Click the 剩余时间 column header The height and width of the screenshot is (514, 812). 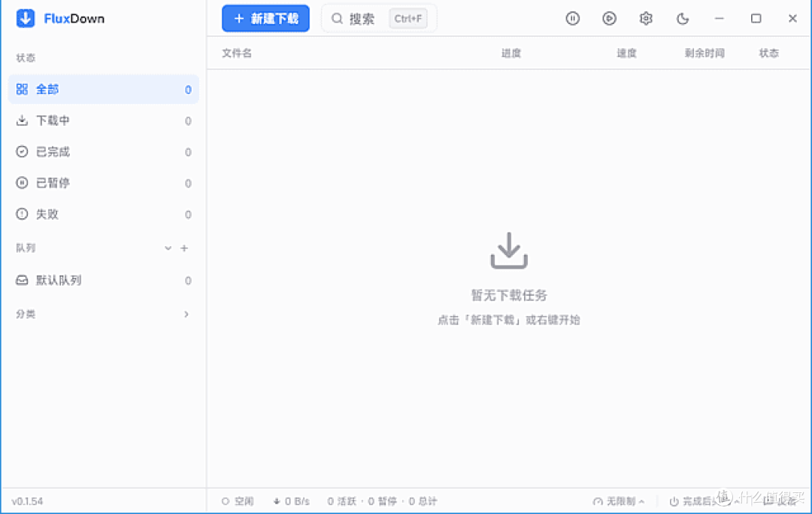704,53
